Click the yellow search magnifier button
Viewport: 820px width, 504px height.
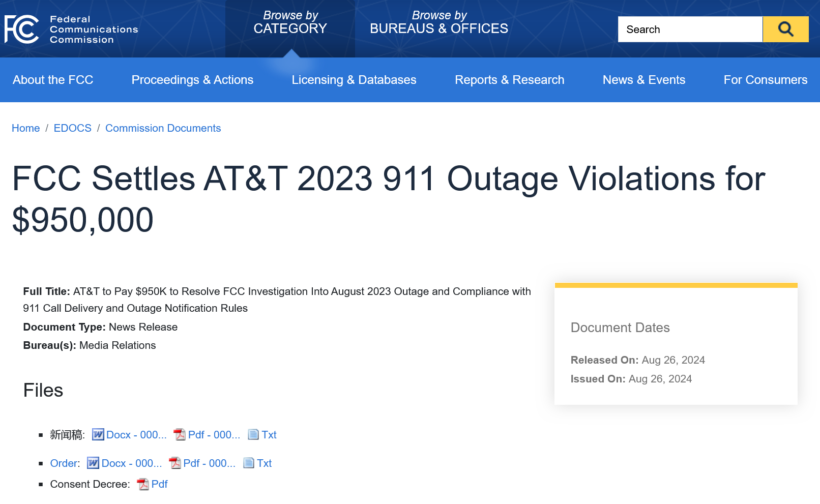click(x=785, y=29)
